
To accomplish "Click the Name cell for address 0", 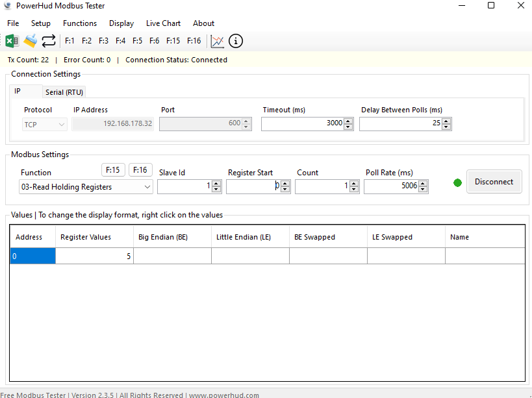I will (485, 256).
